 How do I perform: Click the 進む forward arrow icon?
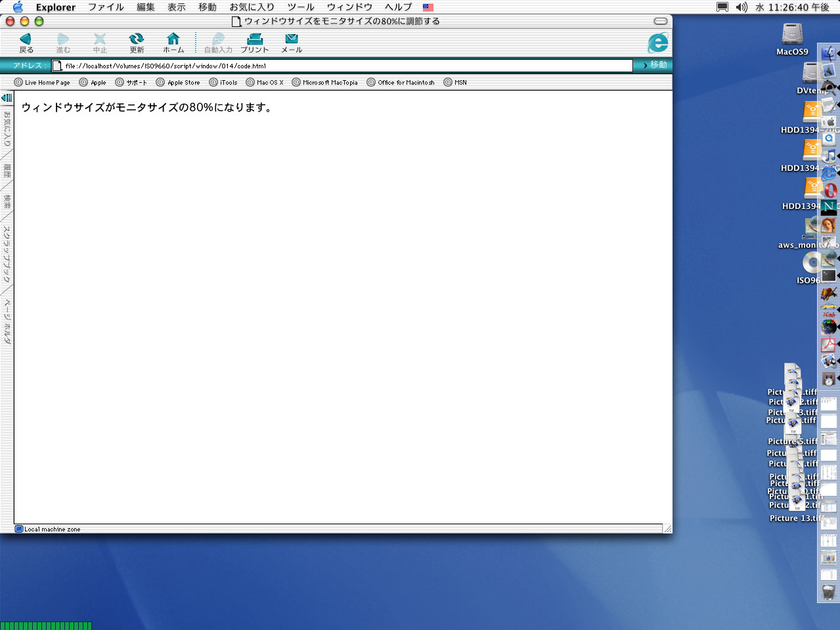coord(63,43)
